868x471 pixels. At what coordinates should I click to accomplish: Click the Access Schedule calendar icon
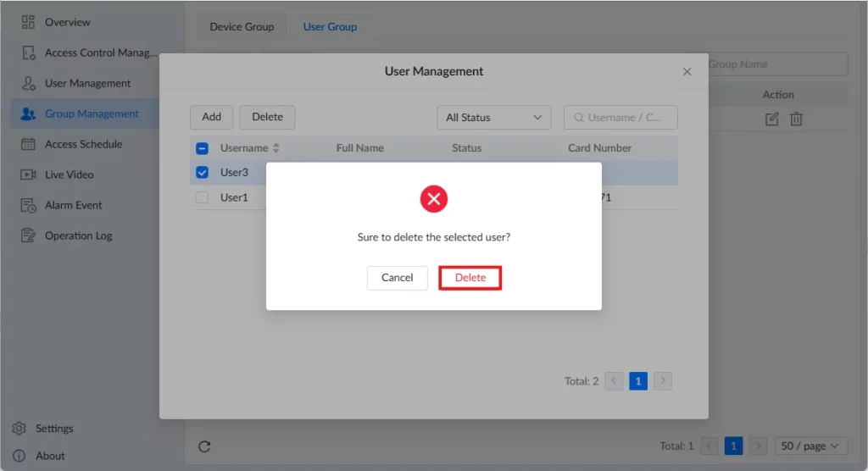[x=28, y=144]
